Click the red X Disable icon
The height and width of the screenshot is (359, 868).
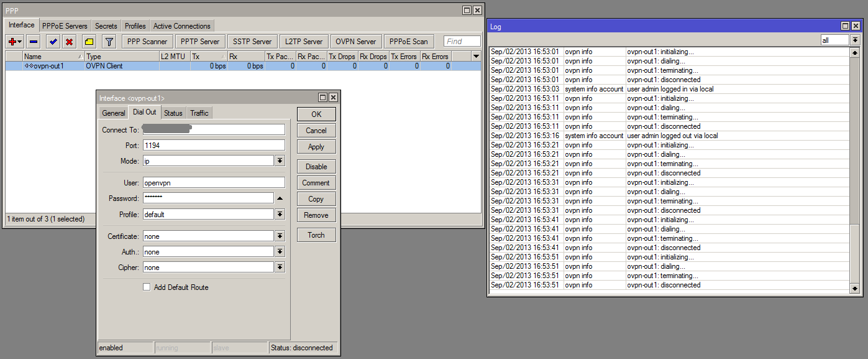point(70,42)
